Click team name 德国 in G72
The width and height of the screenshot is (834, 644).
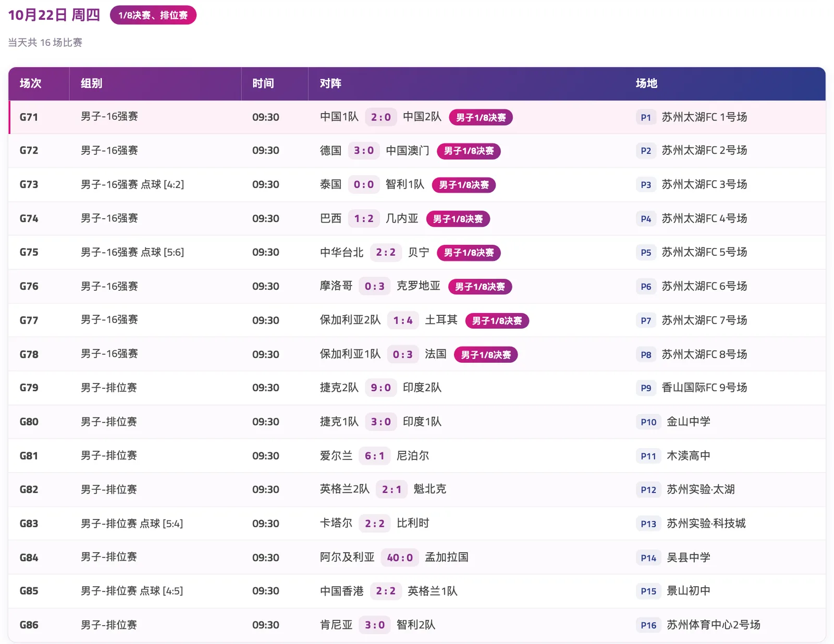pyautogui.click(x=330, y=151)
